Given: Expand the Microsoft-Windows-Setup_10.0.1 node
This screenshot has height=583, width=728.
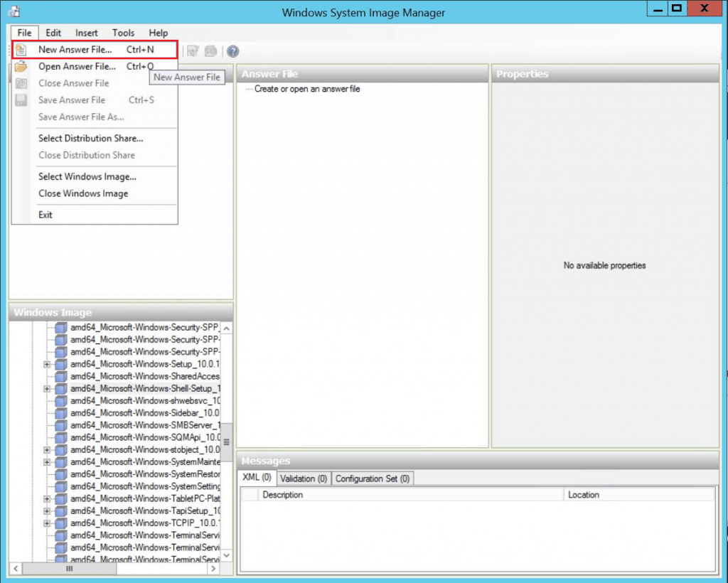Looking at the screenshot, I should pyautogui.click(x=47, y=364).
